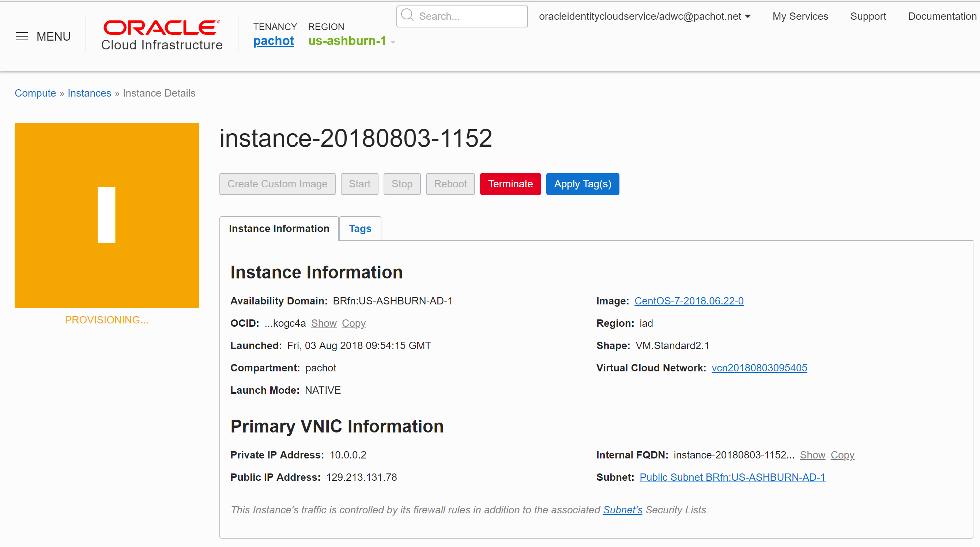This screenshot has height=547, width=980.
Task: Click Create Custom Image button
Action: [x=277, y=184]
